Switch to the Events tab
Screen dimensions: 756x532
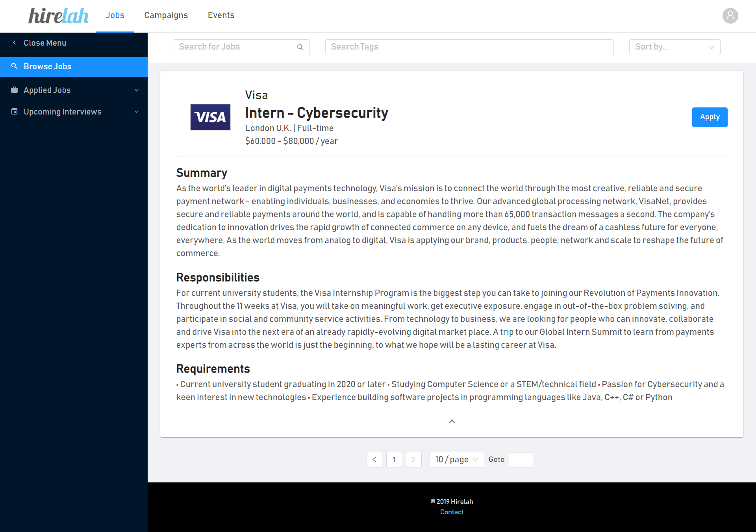221,15
